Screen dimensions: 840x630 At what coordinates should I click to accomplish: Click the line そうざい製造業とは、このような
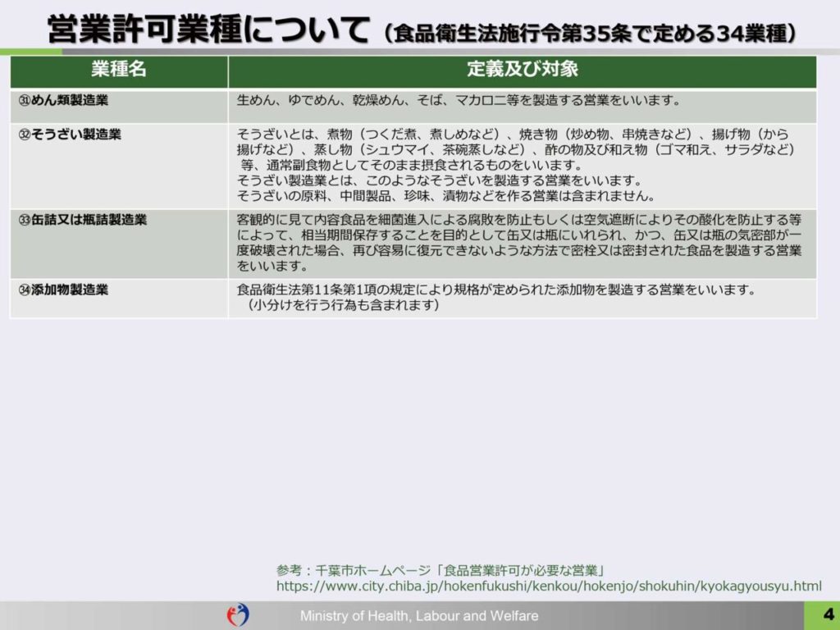[439, 180]
